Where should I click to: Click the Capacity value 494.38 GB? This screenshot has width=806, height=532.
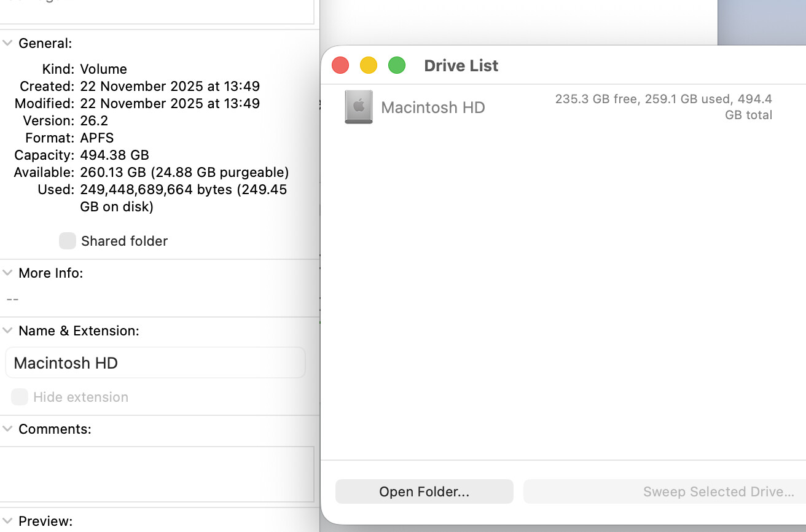click(x=115, y=155)
